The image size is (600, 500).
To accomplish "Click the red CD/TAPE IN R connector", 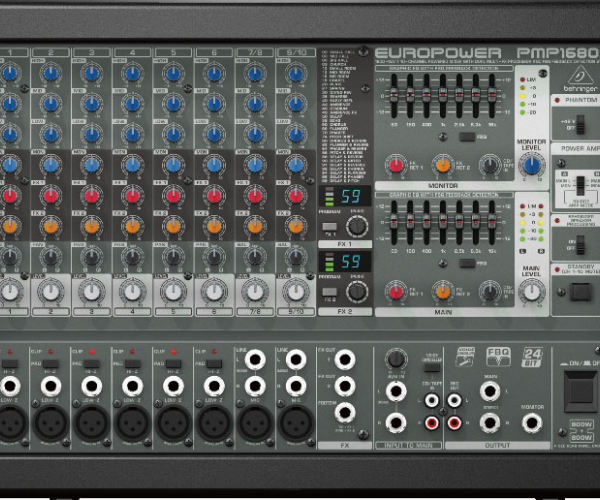I will [x=432, y=423].
